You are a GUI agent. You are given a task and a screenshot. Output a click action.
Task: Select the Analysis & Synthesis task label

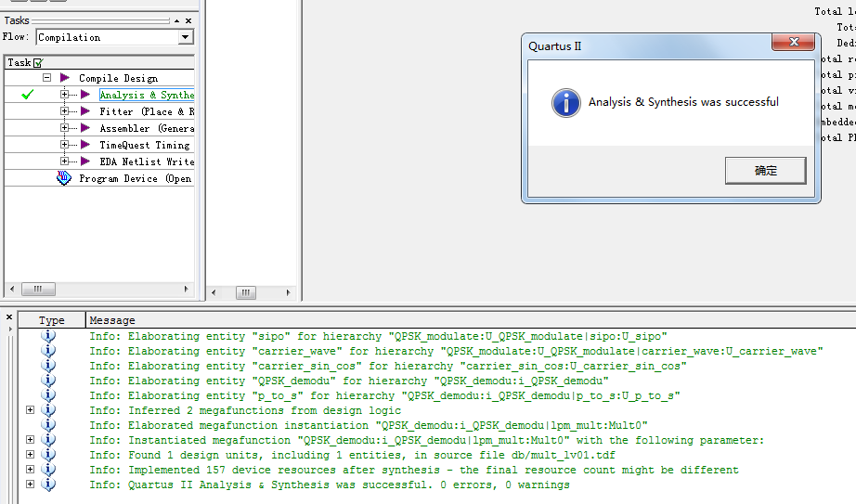(147, 95)
